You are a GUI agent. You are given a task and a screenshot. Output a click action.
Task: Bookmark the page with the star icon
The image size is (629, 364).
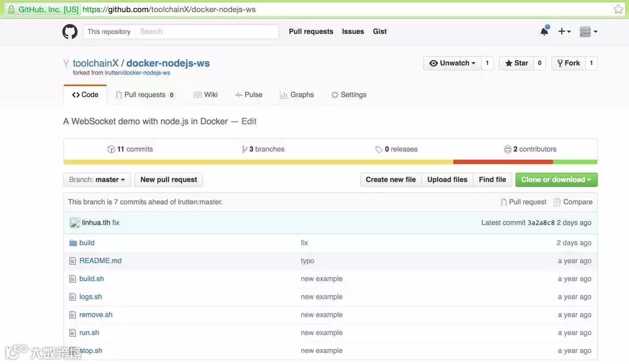(x=618, y=9)
